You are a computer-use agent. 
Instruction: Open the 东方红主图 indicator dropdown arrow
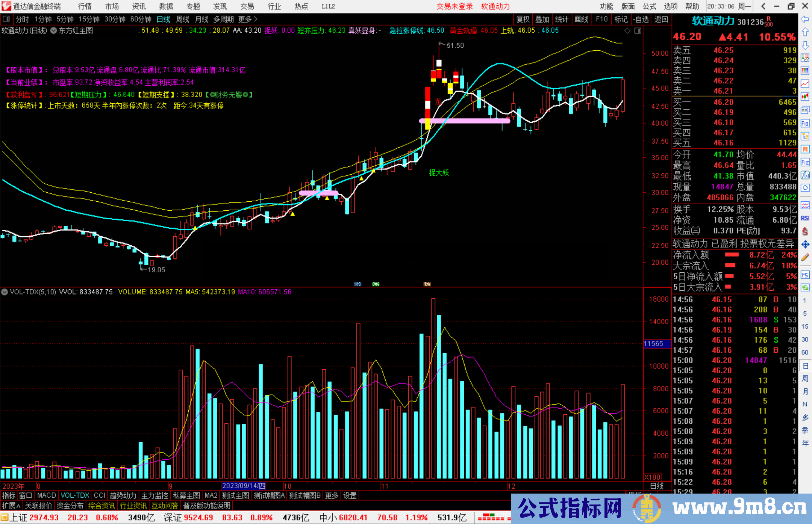pos(54,31)
